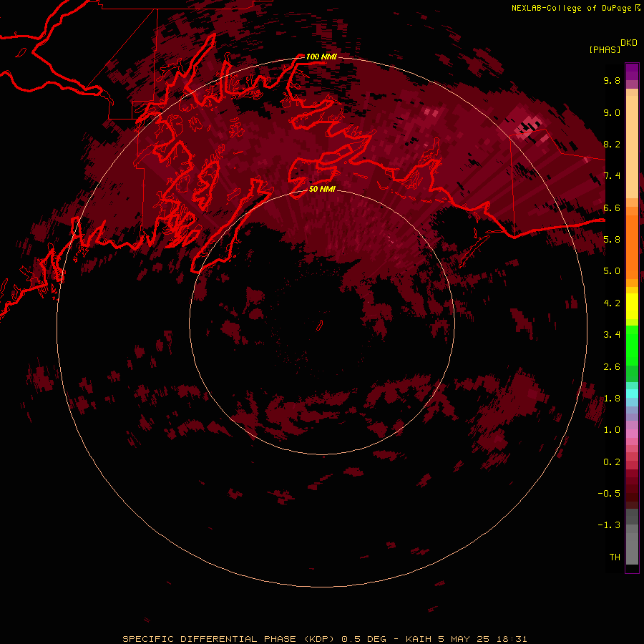Image resolution: width=644 pixels, height=644 pixels.
Task: Click the 9.0 scale value
Action: coord(612,112)
